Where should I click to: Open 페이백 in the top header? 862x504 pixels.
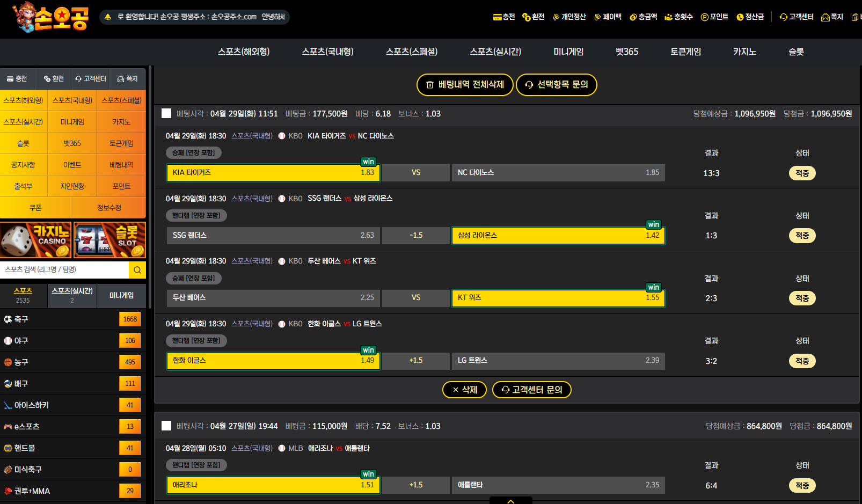(608, 17)
